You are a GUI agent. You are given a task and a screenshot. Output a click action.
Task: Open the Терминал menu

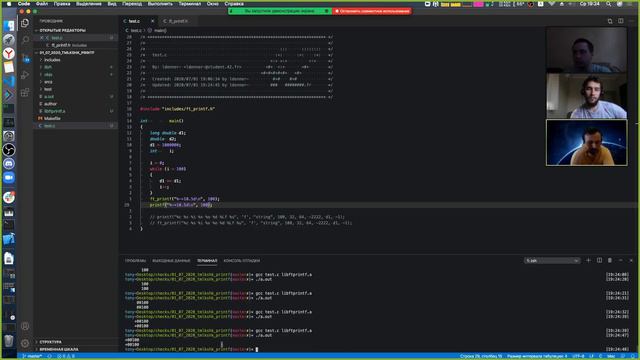tap(190, 4)
